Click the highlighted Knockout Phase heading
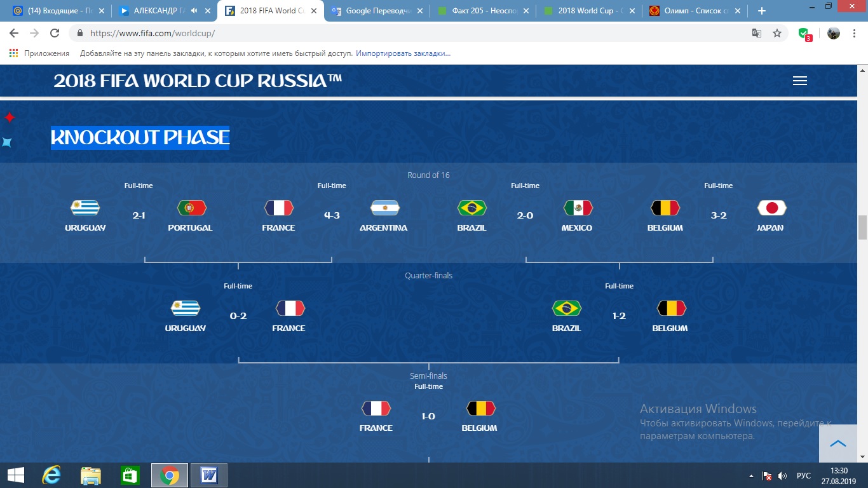The image size is (868, 488). (x=140, y=137)
